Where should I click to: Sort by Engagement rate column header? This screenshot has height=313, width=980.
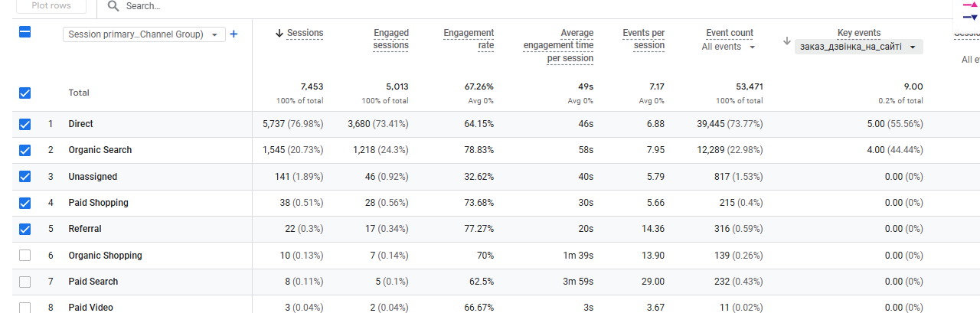[x=469, y=39]
